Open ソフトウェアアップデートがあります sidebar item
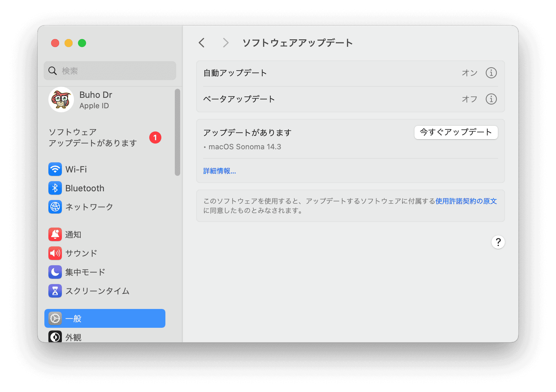This screenshot has height=392, width=556. 105,138
